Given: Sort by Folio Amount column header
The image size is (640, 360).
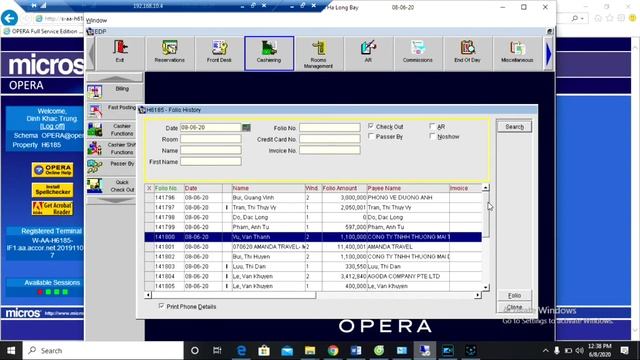Looking at the screenshot, I should tap(344, 188).
